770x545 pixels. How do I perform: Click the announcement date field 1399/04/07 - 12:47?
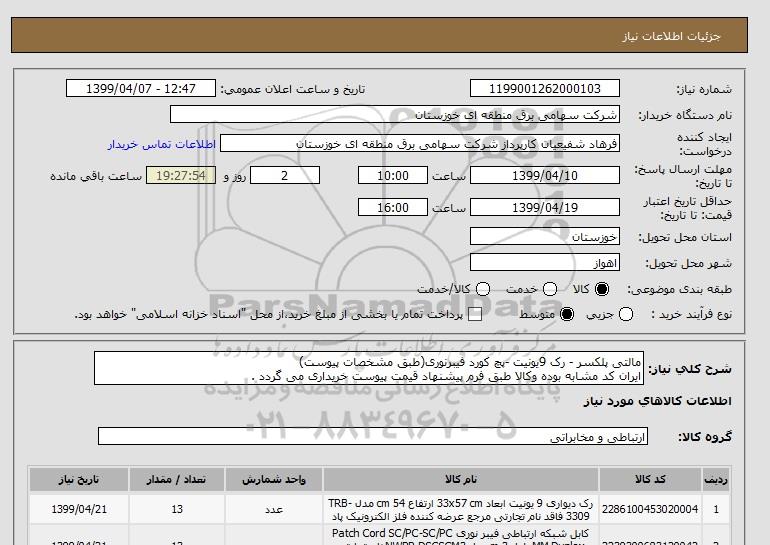(x=141, y=88)
